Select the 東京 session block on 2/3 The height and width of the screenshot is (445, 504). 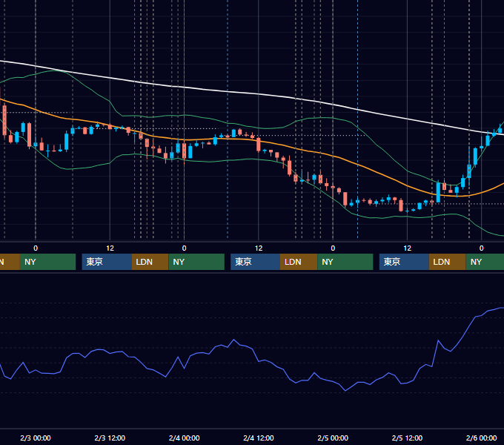point(107,262)
